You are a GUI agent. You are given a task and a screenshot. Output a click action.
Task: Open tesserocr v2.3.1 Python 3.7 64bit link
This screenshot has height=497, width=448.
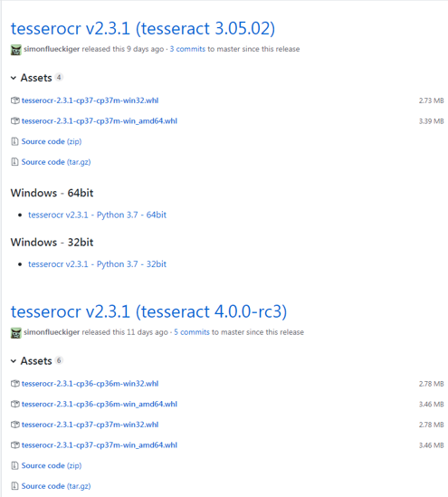tap(97, 215)
